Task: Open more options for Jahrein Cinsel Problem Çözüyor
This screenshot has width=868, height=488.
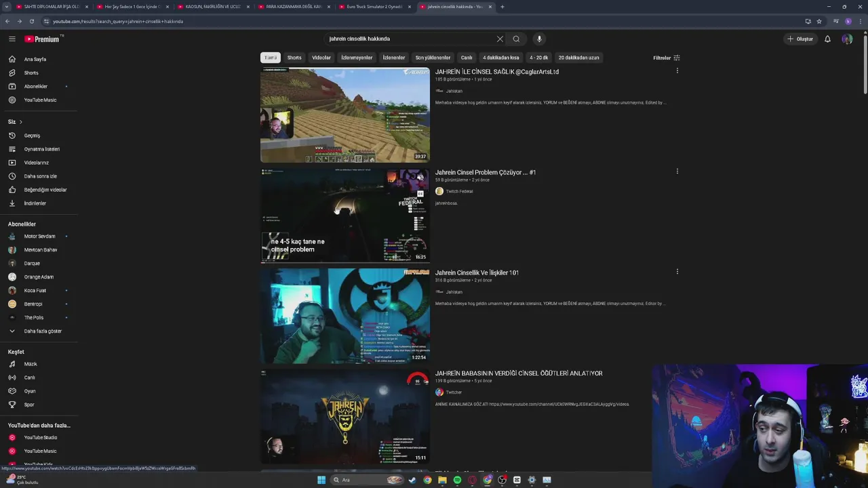Action: click(677, 171)
